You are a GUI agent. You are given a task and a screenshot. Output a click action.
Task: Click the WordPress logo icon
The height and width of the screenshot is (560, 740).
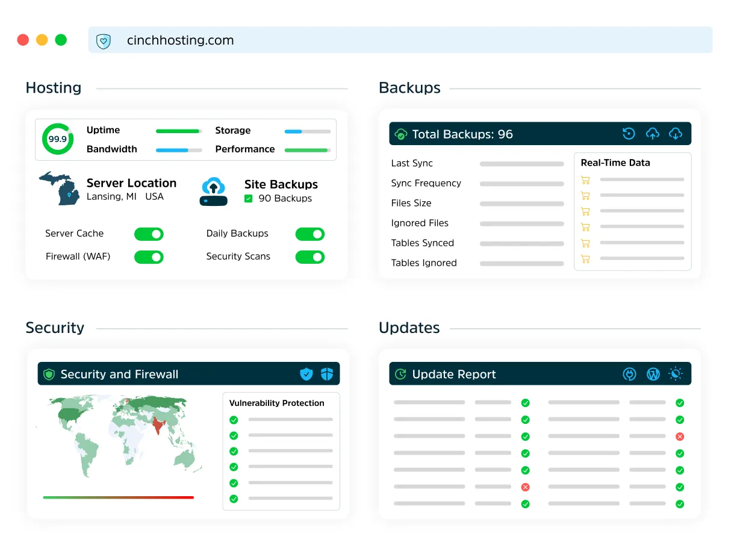click(653, 374)
